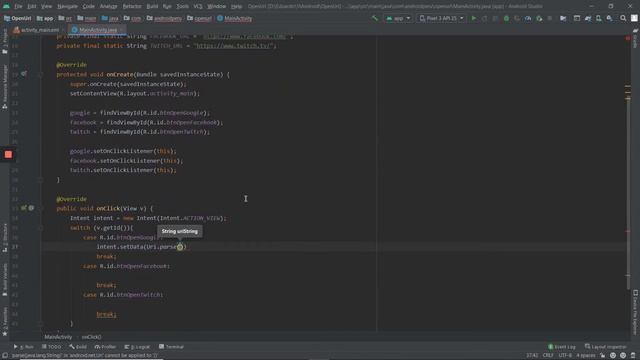Click the editor vertical scrollbar error stripe

(628, 184)
